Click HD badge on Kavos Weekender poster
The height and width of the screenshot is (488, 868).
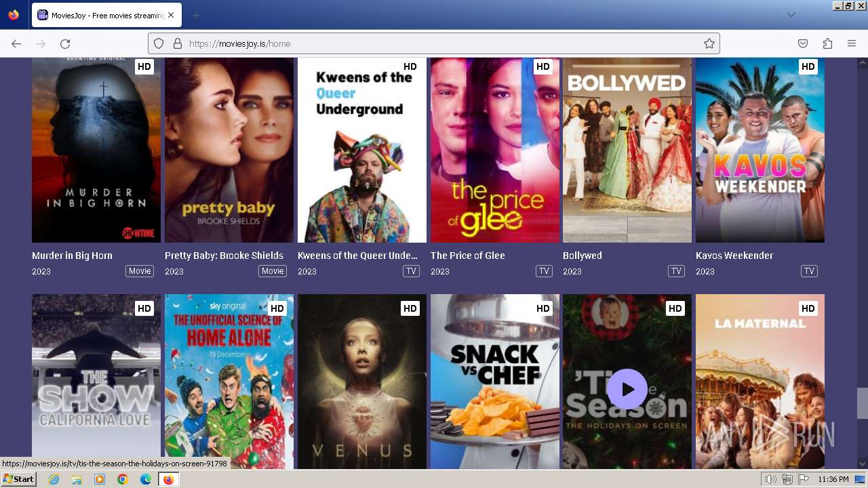pyautogui.click(x=808, y=66)
